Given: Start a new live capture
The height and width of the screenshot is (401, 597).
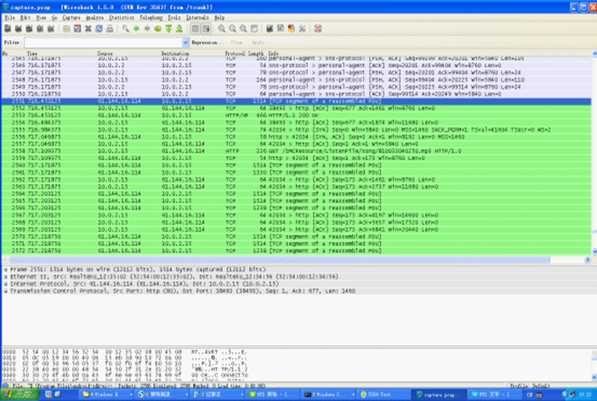Looking at the screenshot, I should pyautogui.click(x=29, y=29).
